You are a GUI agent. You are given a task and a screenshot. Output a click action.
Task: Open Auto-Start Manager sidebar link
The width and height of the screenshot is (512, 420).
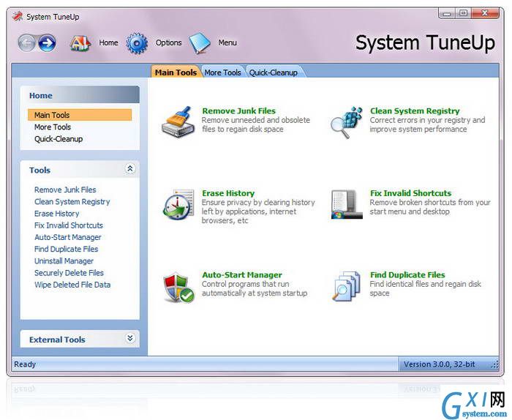(68, 237)
